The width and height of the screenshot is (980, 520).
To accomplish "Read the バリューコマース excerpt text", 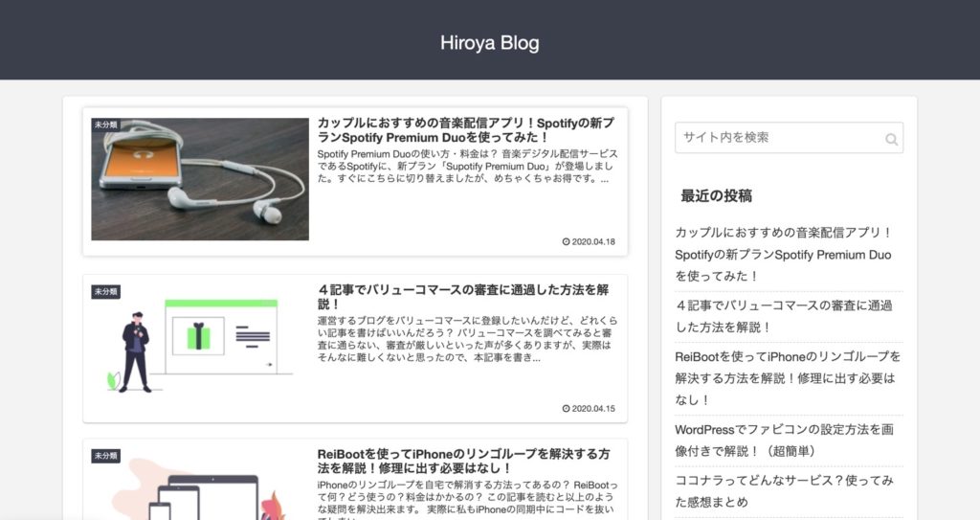I will click(467, 339).
